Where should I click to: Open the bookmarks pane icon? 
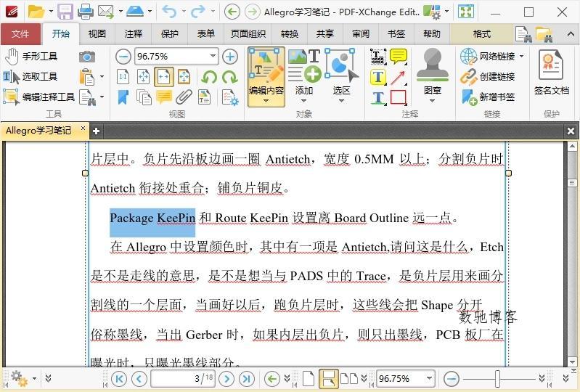pyautogui.click(x=123, y=97)
